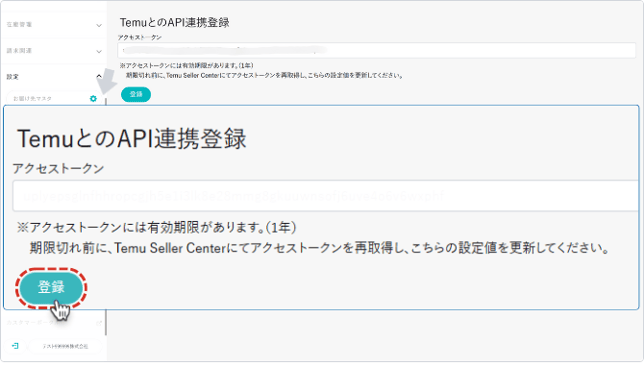Image resolution: width=644 pixels, height=366 pixels.
Task: Focus the non-magnified アクセストークン field on the background page
Action: [377, 50]
